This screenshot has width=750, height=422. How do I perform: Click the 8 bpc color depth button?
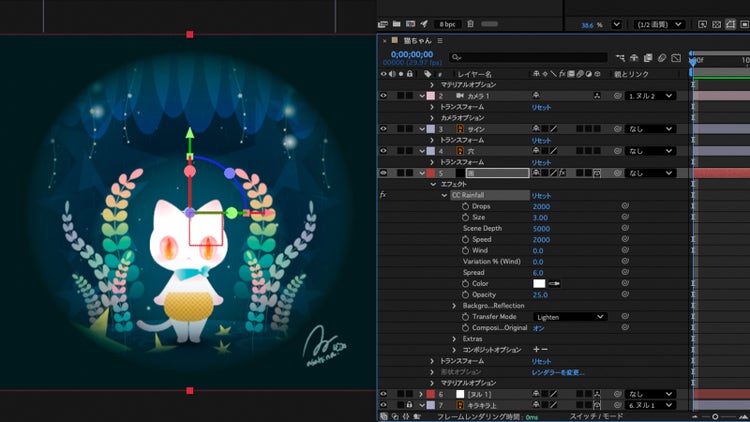448,24
